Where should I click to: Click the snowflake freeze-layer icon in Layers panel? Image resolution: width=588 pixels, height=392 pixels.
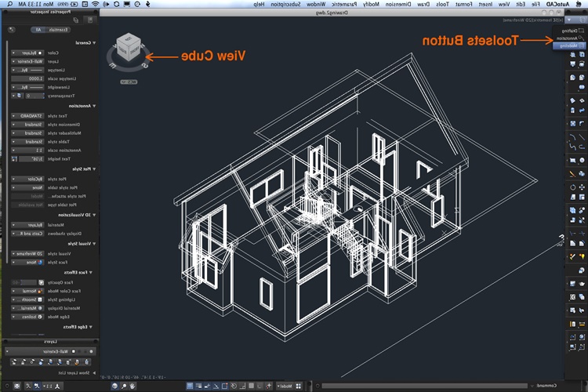[x=41, y=362]
